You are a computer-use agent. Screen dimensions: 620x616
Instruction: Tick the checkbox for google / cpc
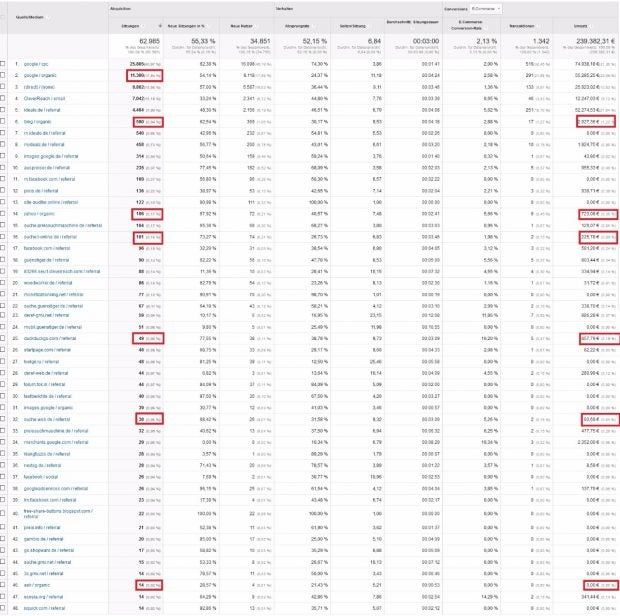coord(5,63)
